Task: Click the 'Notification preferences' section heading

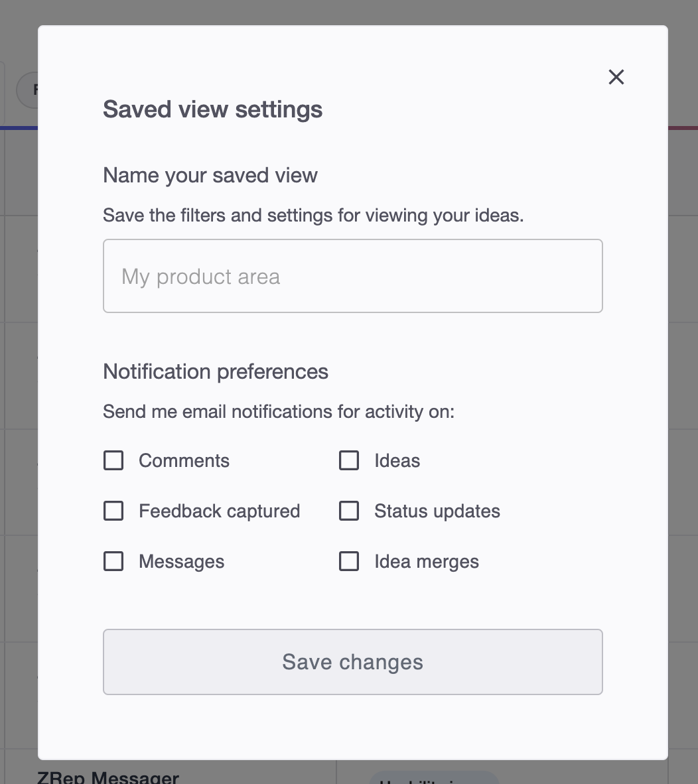Action: tap(216, 371)
